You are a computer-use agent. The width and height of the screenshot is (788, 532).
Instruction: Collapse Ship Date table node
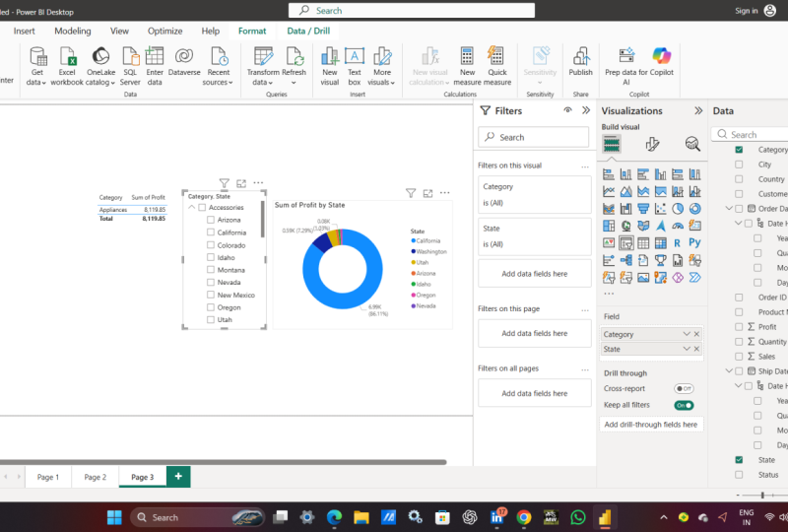click(x=729, y=371)
